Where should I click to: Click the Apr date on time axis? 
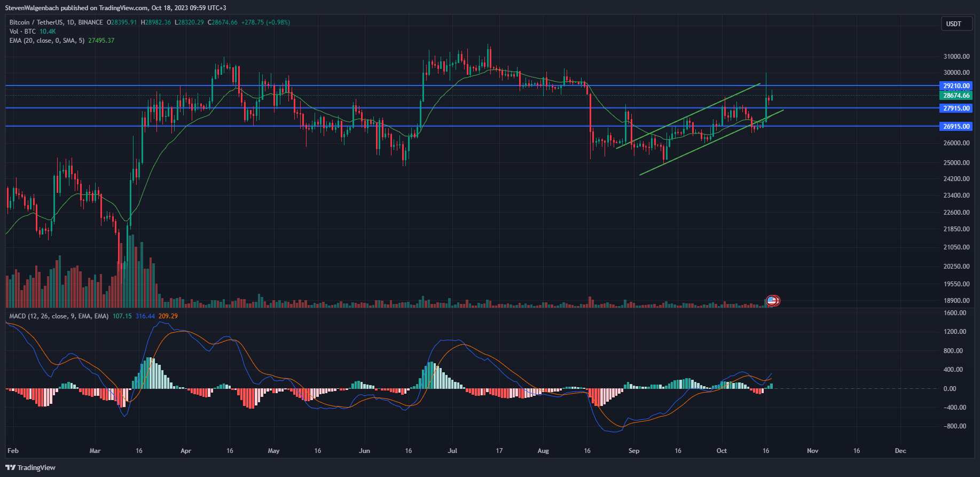pos(186,451)
